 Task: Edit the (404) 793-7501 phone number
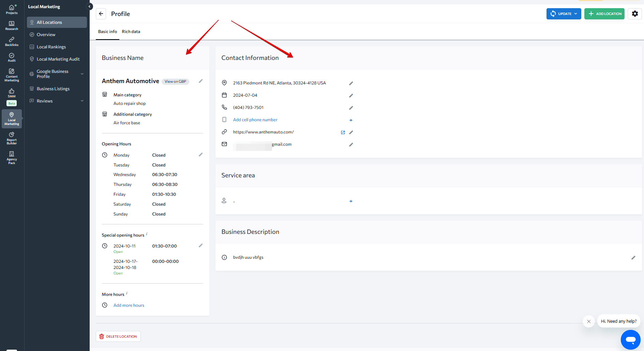pos(351,108)
